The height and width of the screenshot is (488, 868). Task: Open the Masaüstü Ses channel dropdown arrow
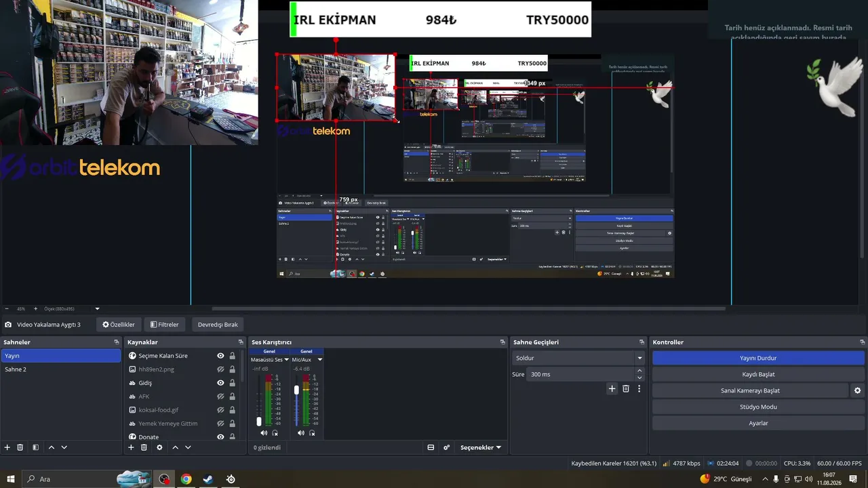coord(286,359)
